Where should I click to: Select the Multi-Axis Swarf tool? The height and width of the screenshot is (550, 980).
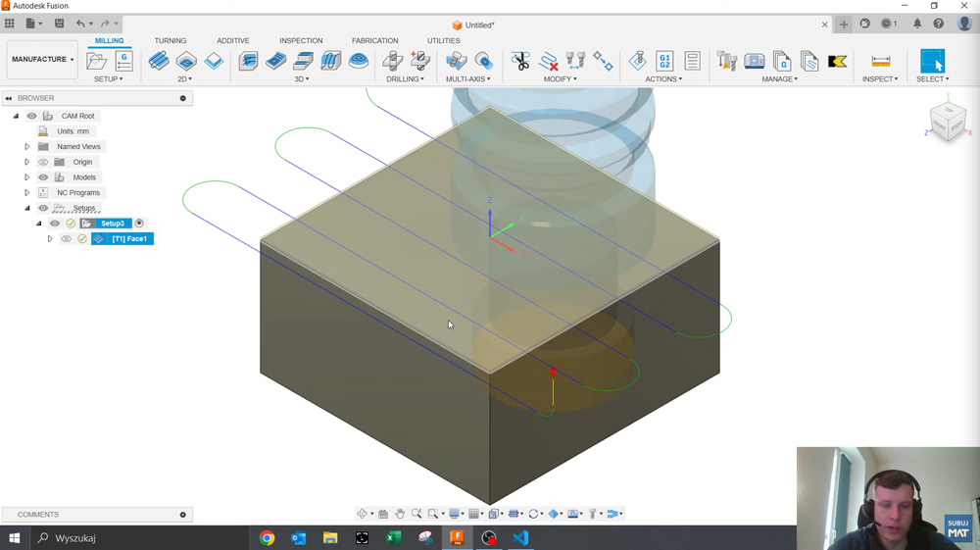click(x=457, y=61)
